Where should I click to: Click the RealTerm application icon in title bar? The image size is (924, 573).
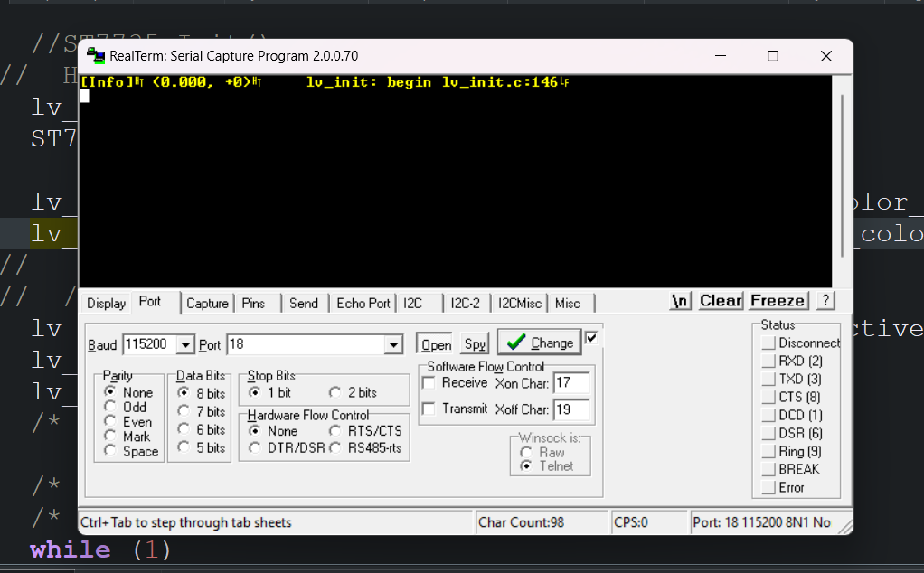[96, 56]
